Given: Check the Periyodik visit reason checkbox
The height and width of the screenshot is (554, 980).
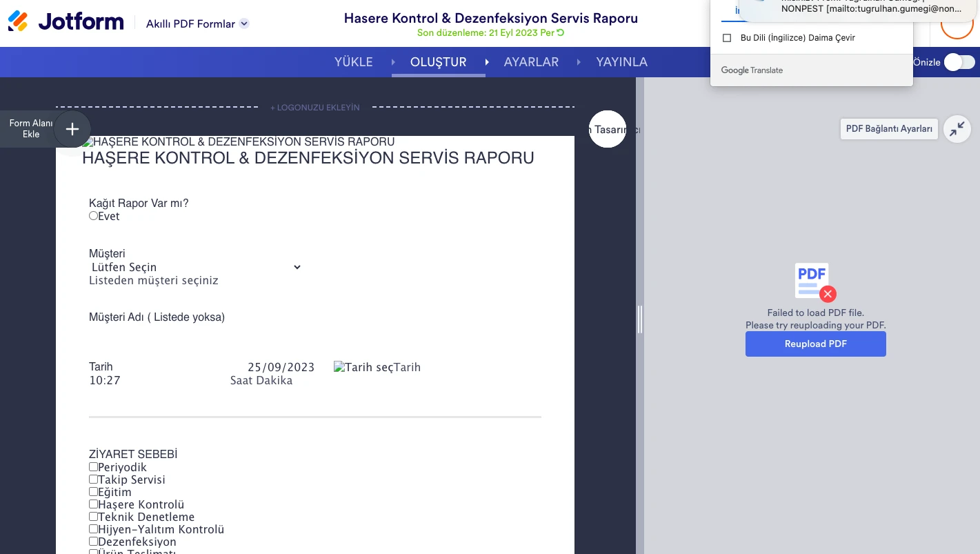Looking at the screenshot, I should coord(93,466).
